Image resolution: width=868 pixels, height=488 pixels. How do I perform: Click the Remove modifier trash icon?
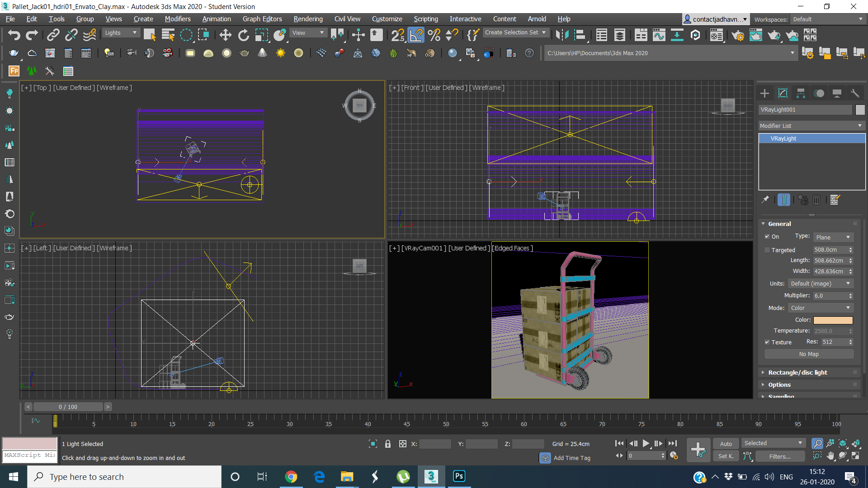pyautogui.click(x=816, y=200)
